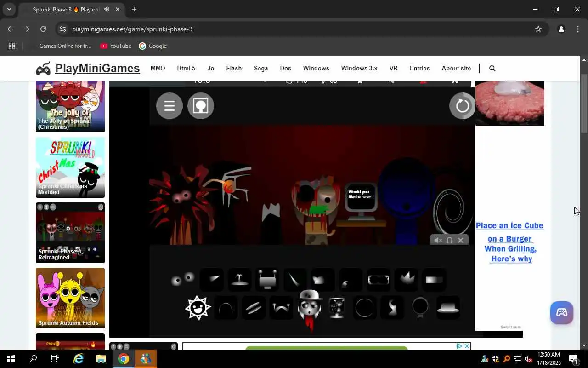This screenshot has height=368, width=588.
Task: Click the computer monitor character on stage
Action: [361, 202]
